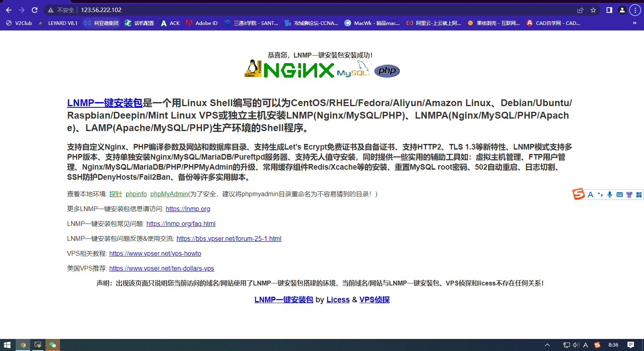Click the volume speaker tray icon
644x351 pixels.
(576, 345)
